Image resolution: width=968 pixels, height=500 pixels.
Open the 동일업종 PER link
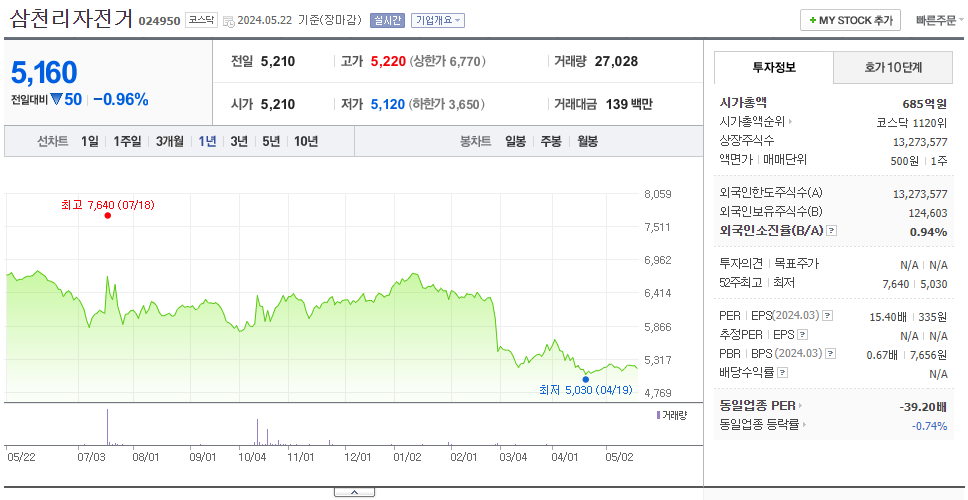click(x=761, y=406)
